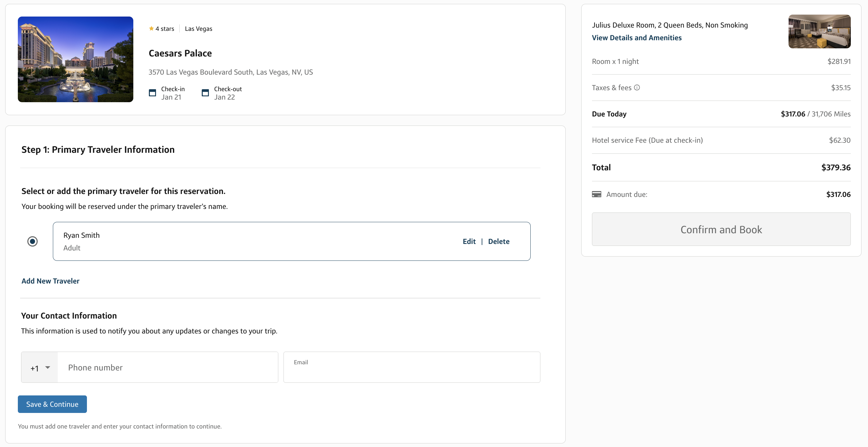Click the Julius Deluxe Room thumbnail
The height and width of the screenshot is (447, 868).
pyautogui.click(x=819, y=31)
